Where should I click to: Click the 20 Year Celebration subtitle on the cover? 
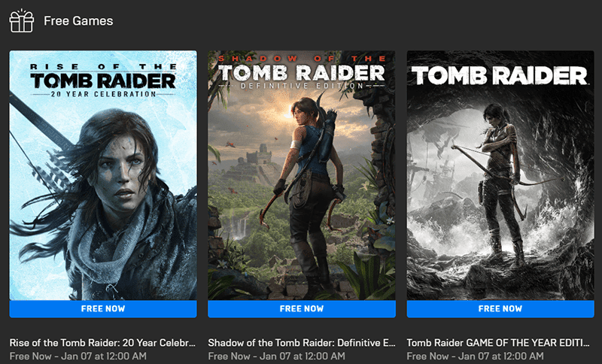103,94
